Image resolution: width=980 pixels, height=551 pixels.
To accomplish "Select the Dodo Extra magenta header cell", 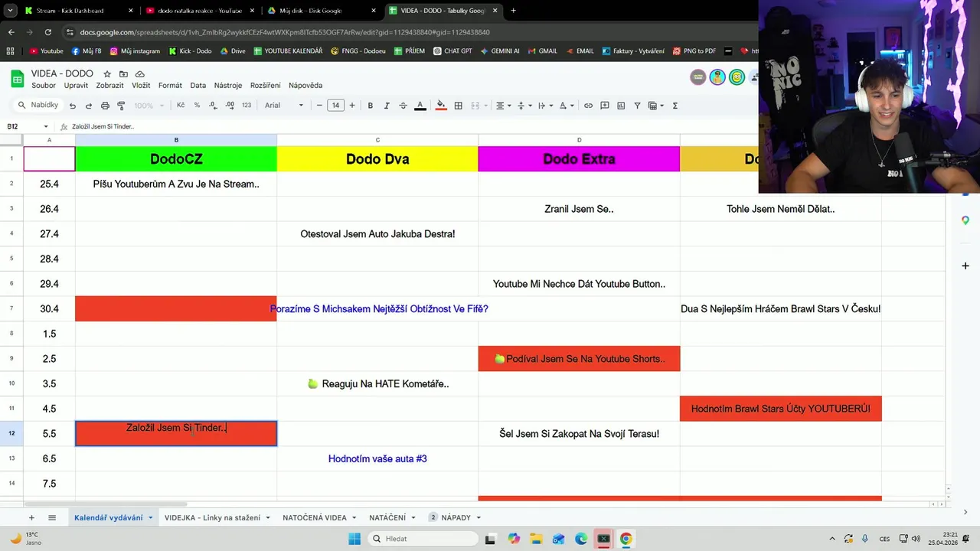I will pyautogui.click(x=579, y=159).
